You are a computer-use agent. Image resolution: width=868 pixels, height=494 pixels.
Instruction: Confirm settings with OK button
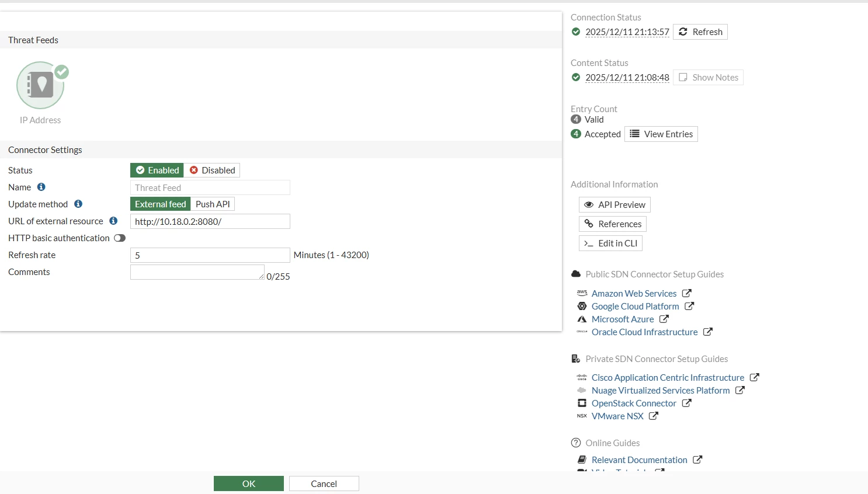click(x=249, y=483)
